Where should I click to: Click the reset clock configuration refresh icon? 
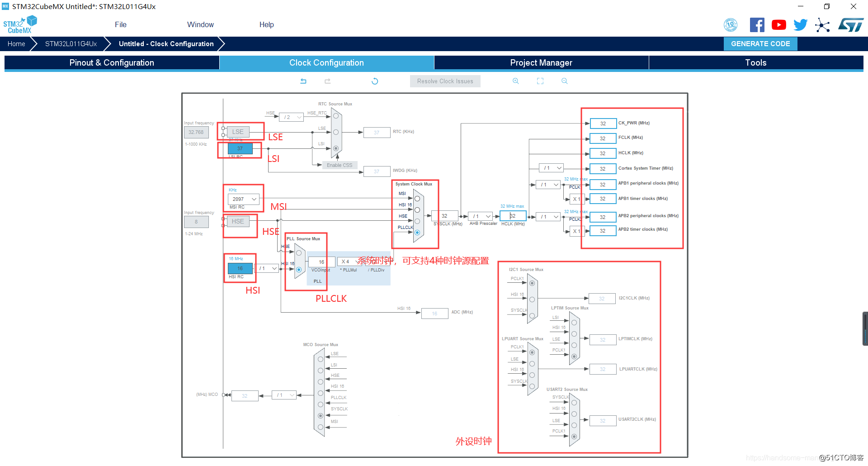coord(375,81)
